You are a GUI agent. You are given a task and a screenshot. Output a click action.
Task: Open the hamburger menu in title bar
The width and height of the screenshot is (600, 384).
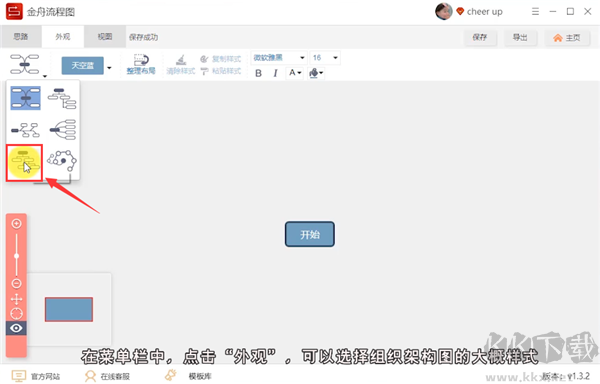coord(535,11)
